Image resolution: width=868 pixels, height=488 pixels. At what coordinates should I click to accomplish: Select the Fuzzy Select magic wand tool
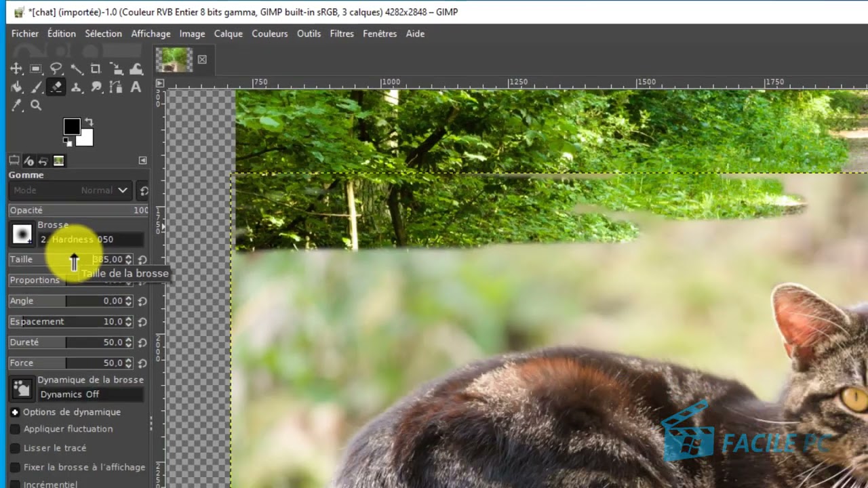(76, 68)
